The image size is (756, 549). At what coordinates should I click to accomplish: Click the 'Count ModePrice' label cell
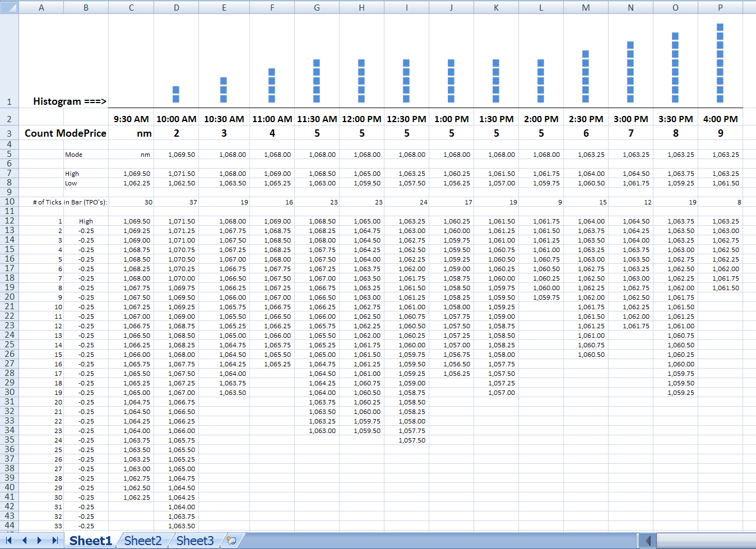click(x=66, y=133)
